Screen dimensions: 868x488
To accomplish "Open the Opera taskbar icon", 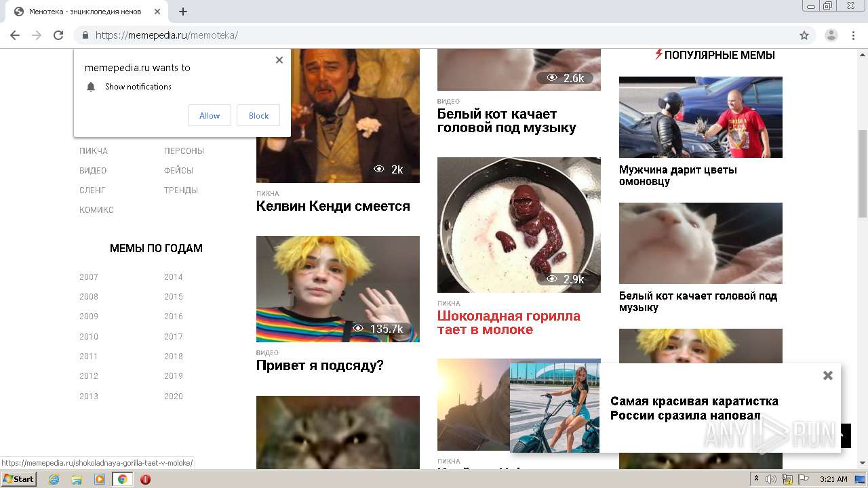I will 145,479.
